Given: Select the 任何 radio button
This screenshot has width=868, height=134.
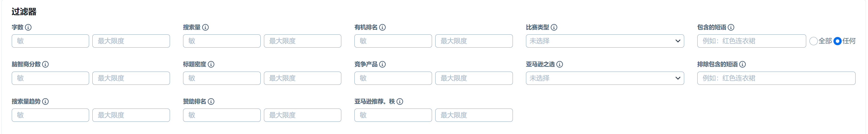Looking at the screenshot, I should 837,41.
